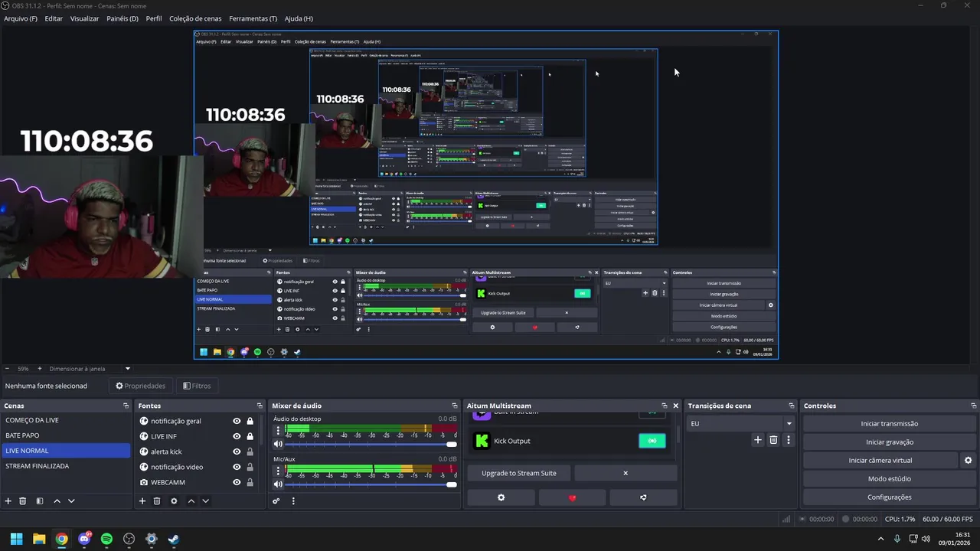
Task: Remove the scene transition trash icon
Action: (x=773, y=440)
